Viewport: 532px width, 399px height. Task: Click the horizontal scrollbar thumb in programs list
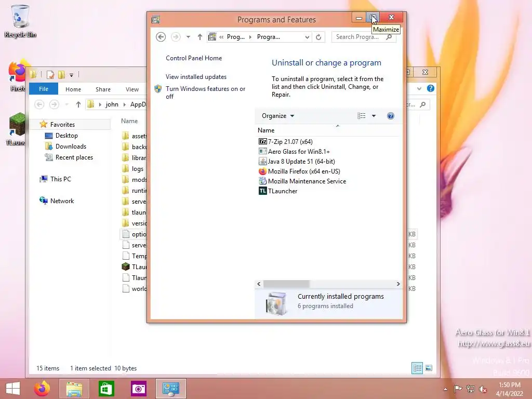[x=286, y=284]
